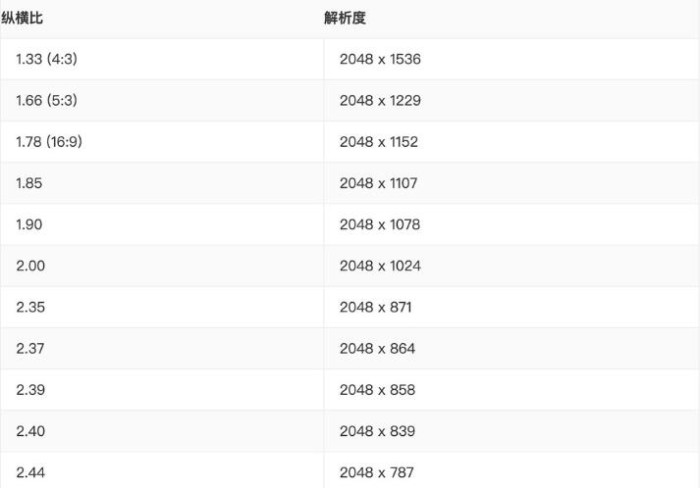Click the 2048 x 1024 resolution value
Image resolution: width=700 pixels, height=488 pixels.
click(380, 266)
